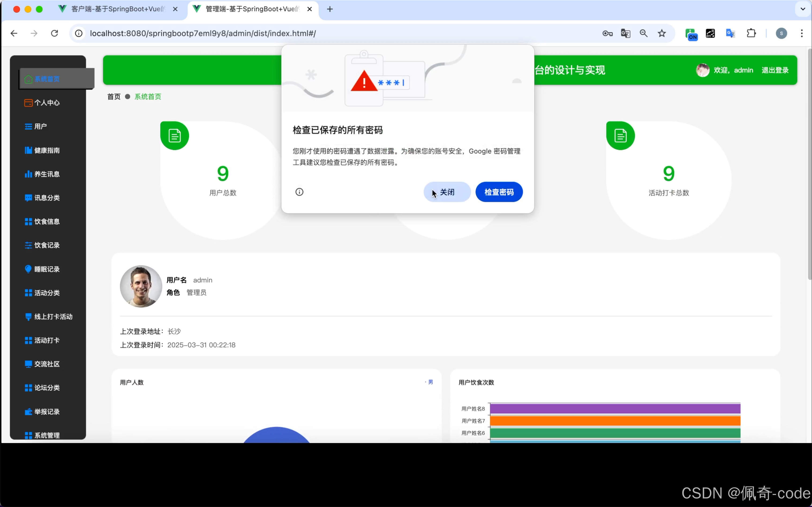Click the page vertical scrollbar on right
This screenshot has height=507, width=812.
tap(809, 164)
